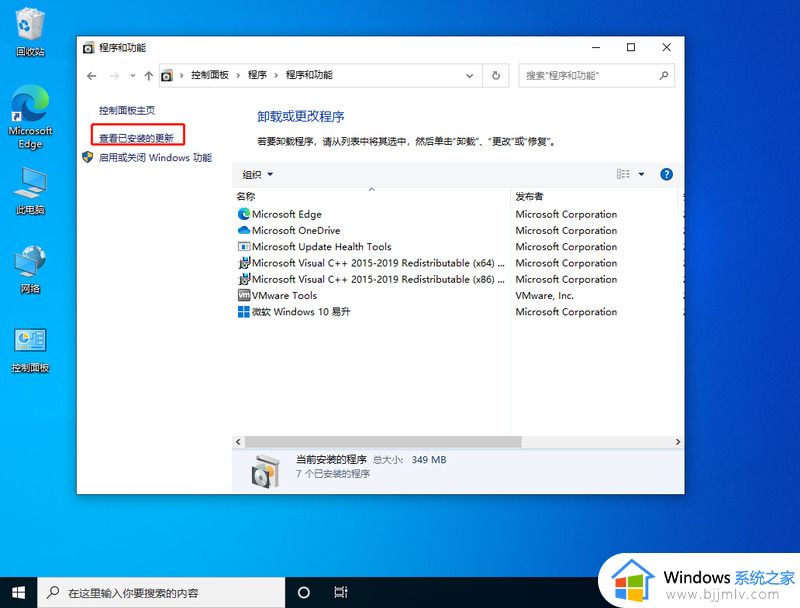Viewport: 800px width, 608px height.
Task: Select the 网络 desktop icon
Action: 30,269
